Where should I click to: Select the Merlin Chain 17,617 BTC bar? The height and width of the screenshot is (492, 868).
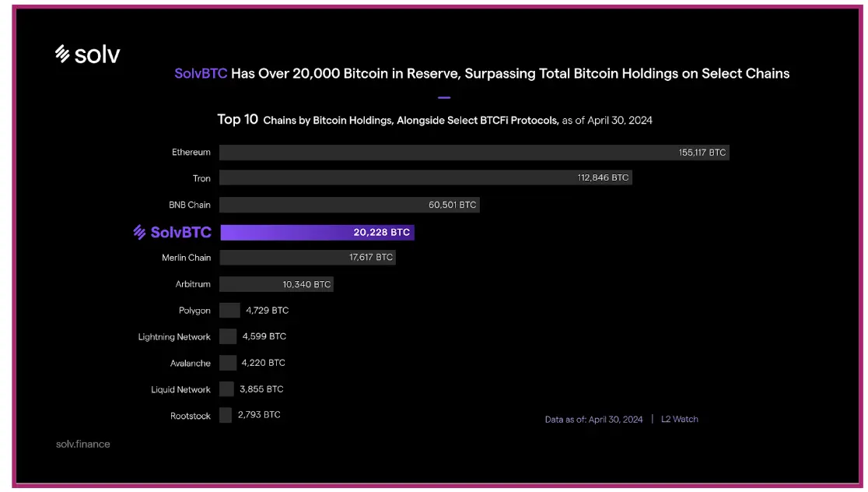click(x=307, y=257)
